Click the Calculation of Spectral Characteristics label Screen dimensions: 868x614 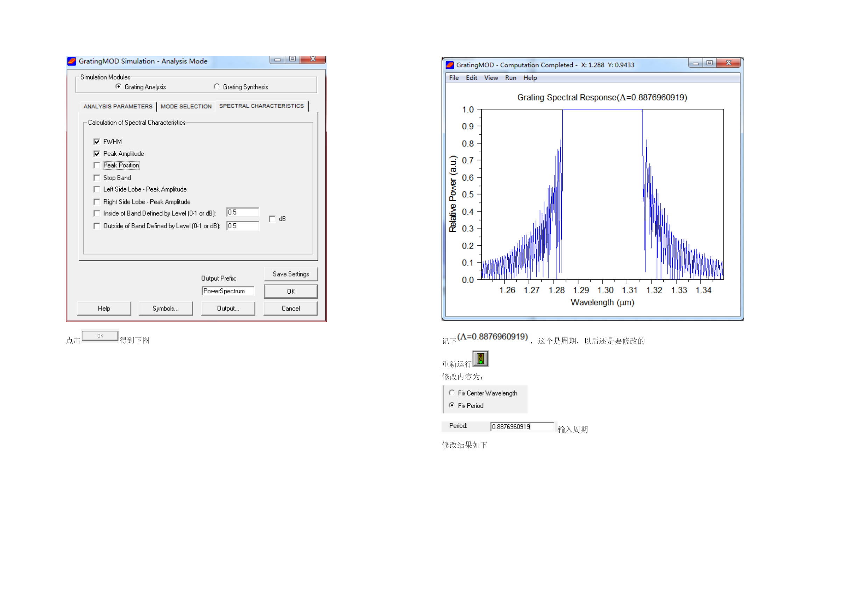point(136,123)
